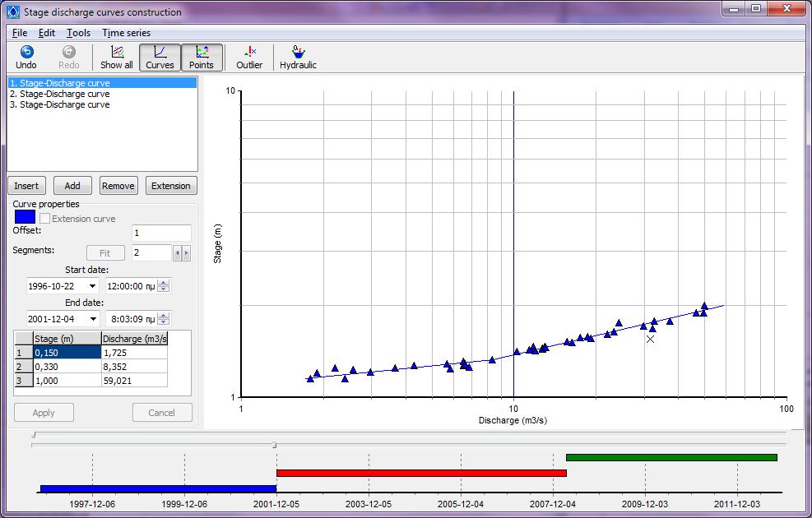Click the 2001-12-05 timeline date label

tap(276, 503)
